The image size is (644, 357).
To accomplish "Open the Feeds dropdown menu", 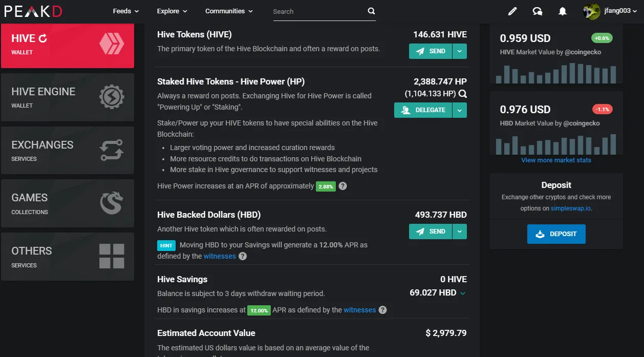I will click(x=126, y=11).
